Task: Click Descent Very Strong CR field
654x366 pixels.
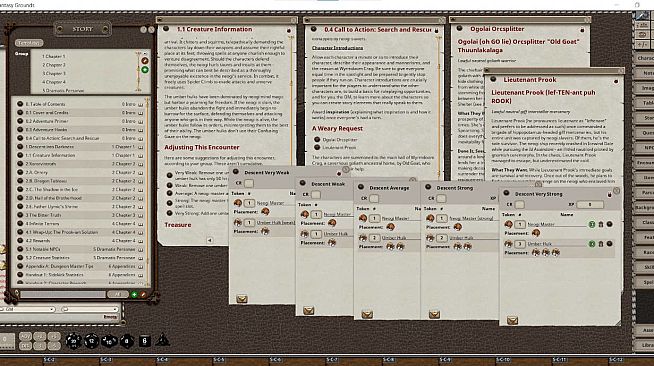Action: pyautogui.click(x=520, y=205)
